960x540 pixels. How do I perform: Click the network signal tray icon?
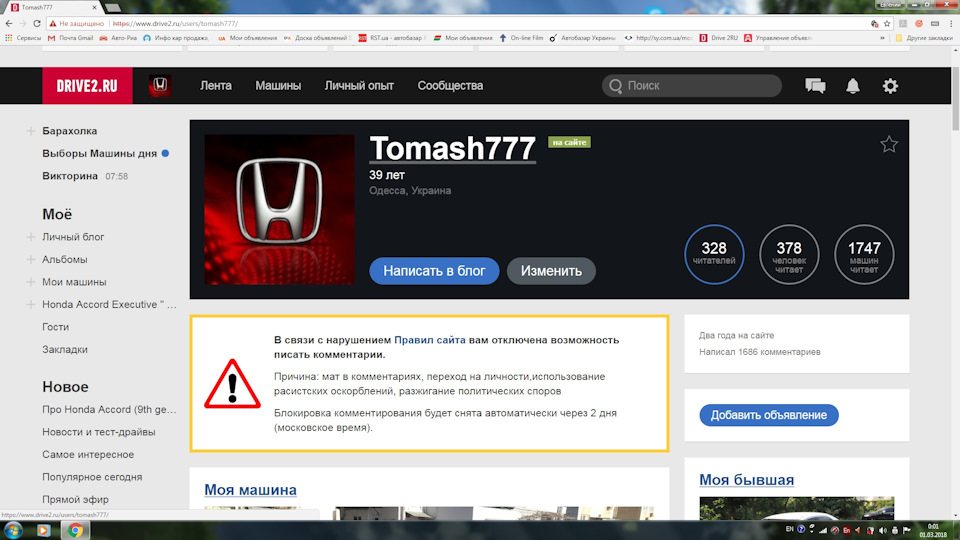(x=823, y=530)
